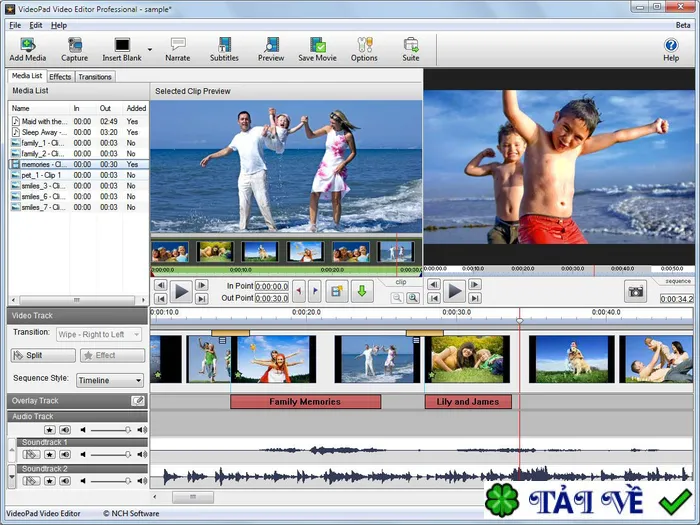Open the Insert Blank dropdown arrow
The image size is (700, 525).
click(x=150, y=50)
